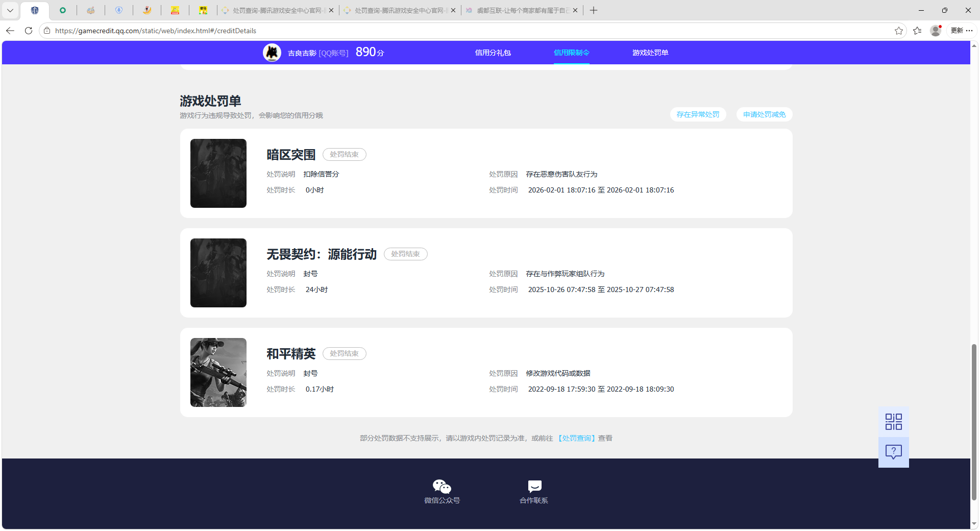
Task: Click 处罚结束 badge for 无畏契约
Action: 405,254
